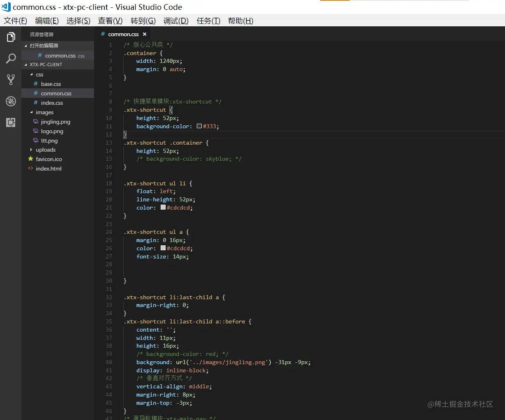This screenshot has width=505, height=420.
Task: Click 'margin: 0 auto;' code line
Action: [161, 69]
